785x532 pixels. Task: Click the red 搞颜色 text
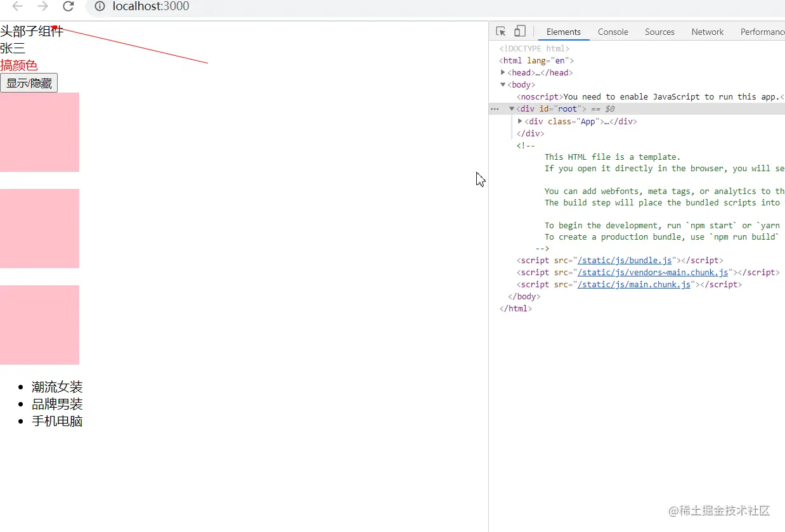[x=19, y=65]
